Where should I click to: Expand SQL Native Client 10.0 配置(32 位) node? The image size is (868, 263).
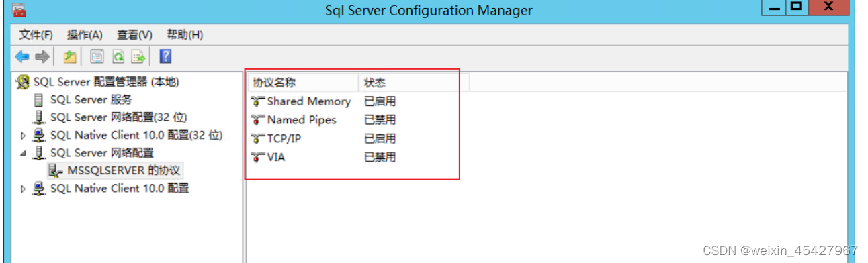coord(24,136)
